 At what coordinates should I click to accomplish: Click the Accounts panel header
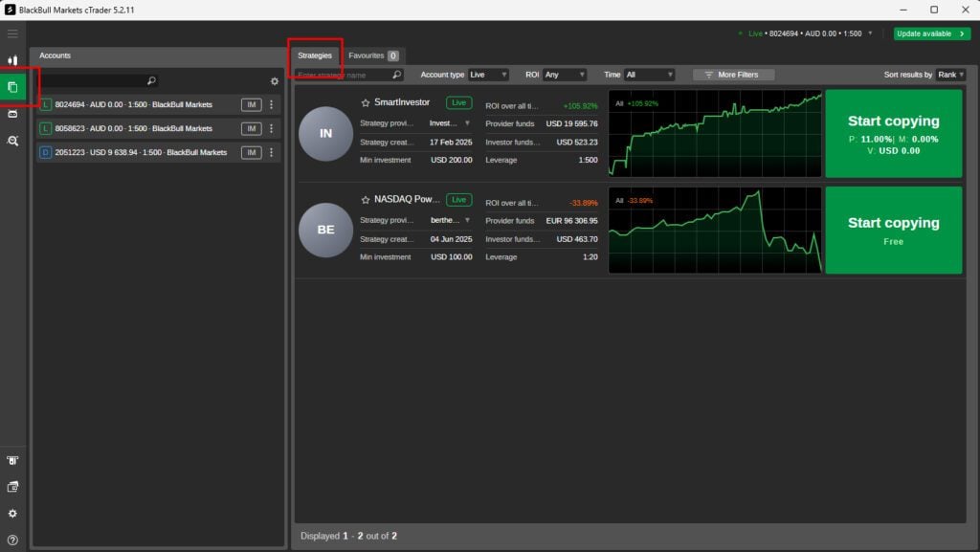point(55,55)
